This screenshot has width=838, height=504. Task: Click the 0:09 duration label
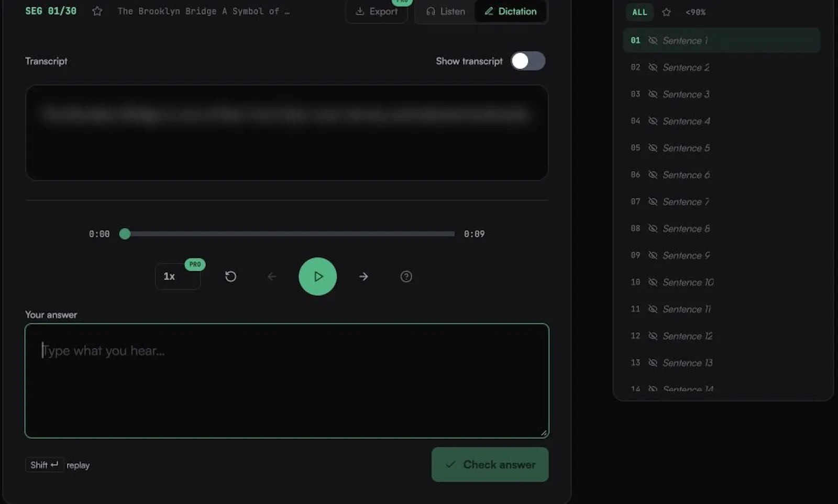click(x=474, y=234)
